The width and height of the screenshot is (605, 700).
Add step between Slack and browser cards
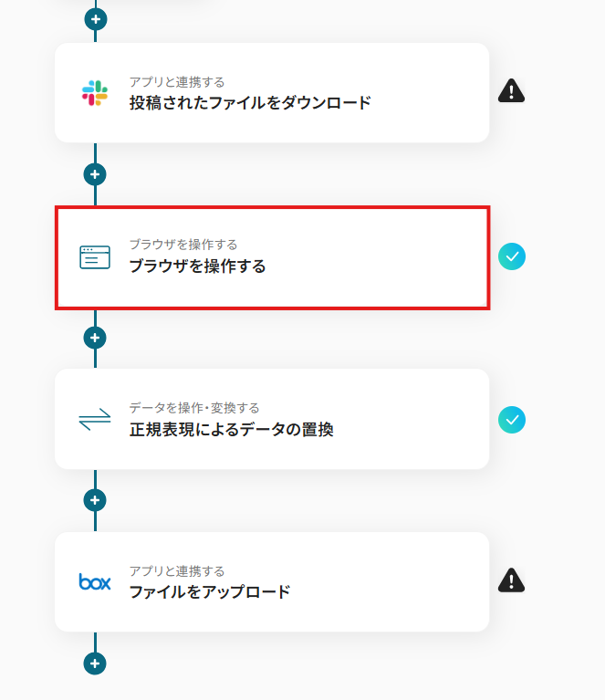(95, 174)
